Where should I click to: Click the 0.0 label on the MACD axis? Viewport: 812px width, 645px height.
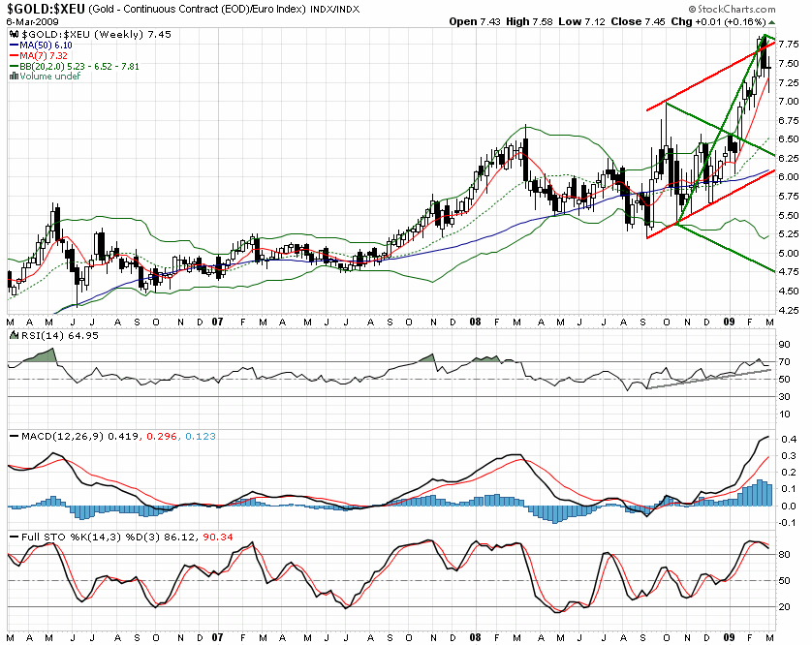tap(790, 506)
